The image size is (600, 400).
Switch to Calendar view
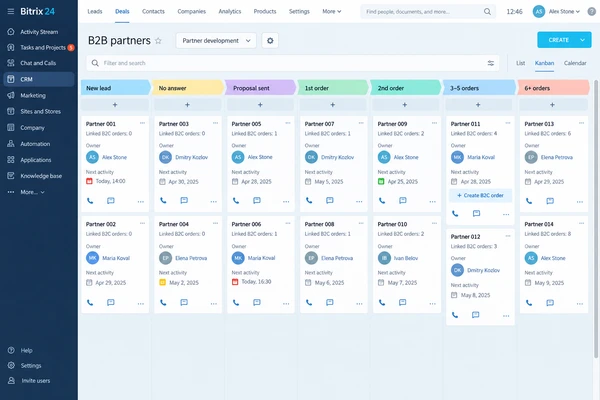(x=575, y=63)
